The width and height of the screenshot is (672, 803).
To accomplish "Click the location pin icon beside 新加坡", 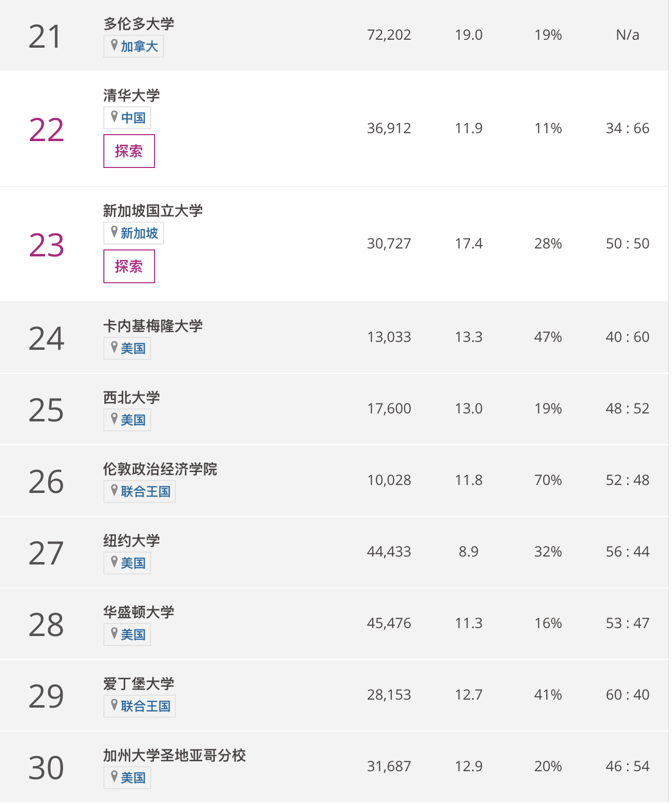I will click(114, 232).
